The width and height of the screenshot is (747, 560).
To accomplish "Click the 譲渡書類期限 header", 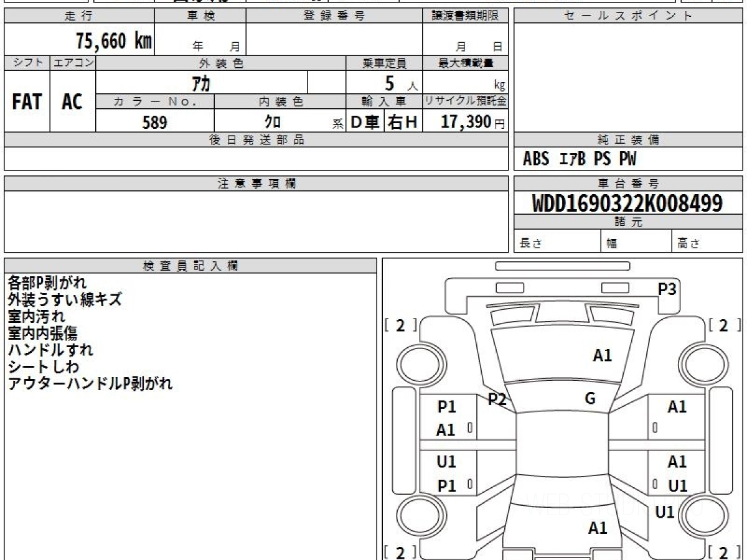I will click(466, 16).
